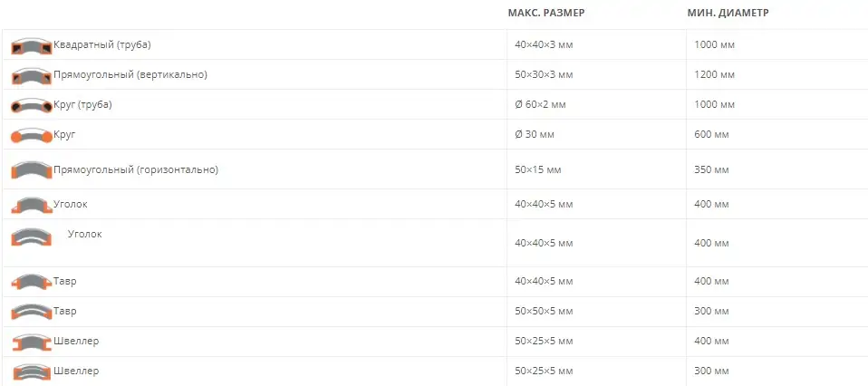The height and width of the screenshot is (386, 868).
Task: Select the Квадратный (труба) row label
Action: tap(101, 44)
